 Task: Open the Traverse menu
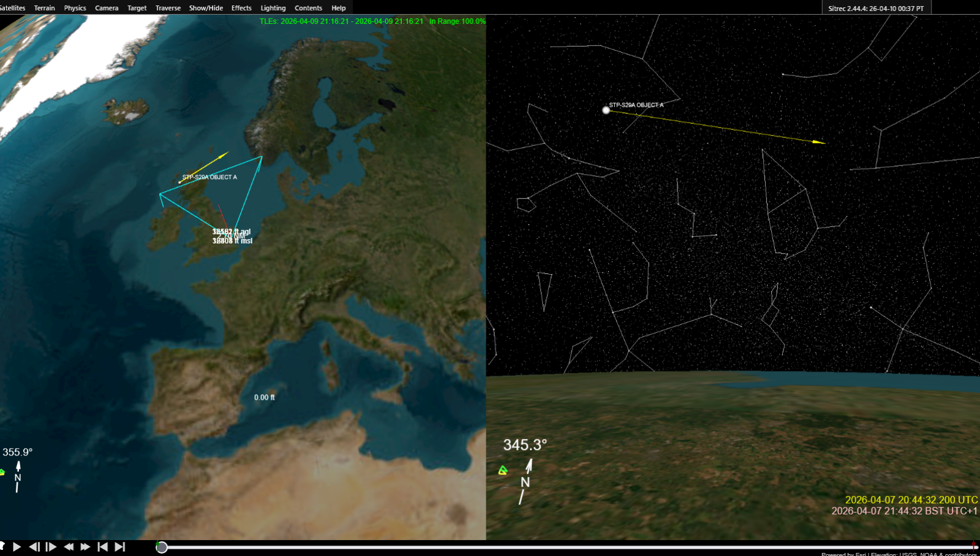pyautogui.click(x=168, y=8)
